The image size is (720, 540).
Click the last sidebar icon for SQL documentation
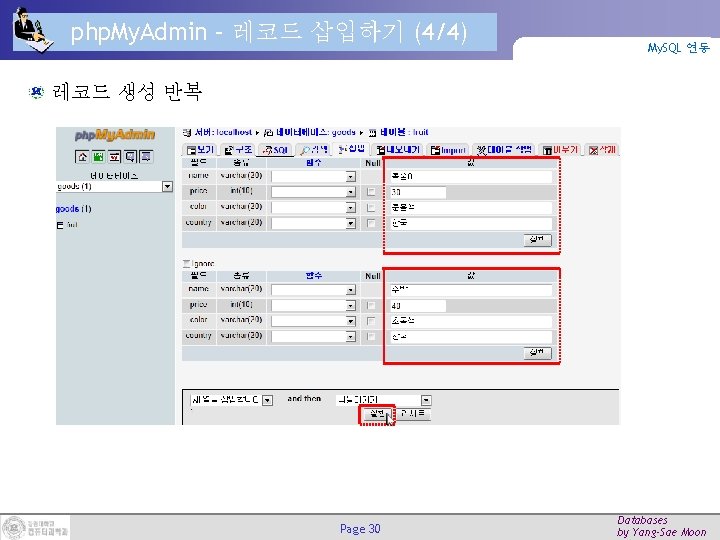coord(146,157)
